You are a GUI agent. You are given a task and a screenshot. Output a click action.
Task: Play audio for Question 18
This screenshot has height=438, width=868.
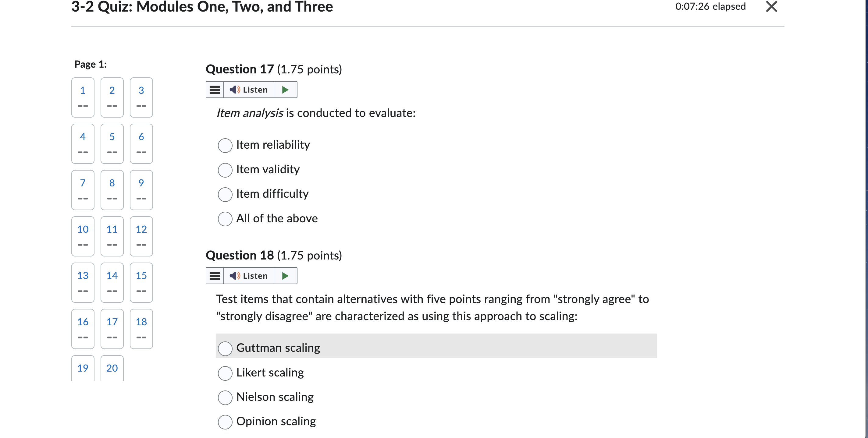pyautogui.click(x=285, y=276)
